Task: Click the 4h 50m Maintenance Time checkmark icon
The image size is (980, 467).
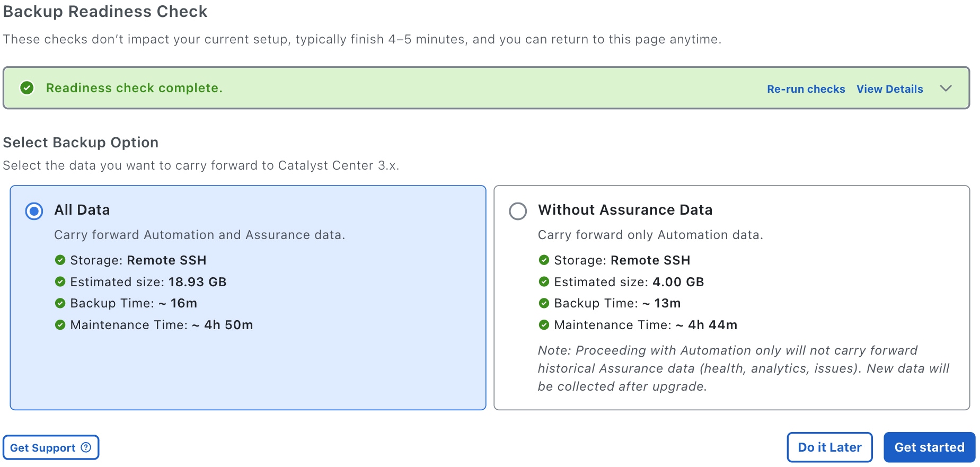Action: tap(60, 325)
